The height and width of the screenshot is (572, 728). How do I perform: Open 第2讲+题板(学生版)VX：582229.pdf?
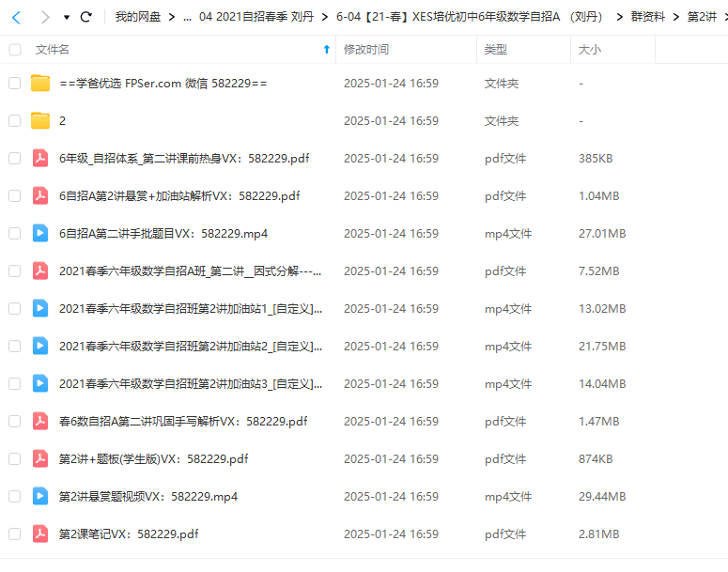point(153,458)
